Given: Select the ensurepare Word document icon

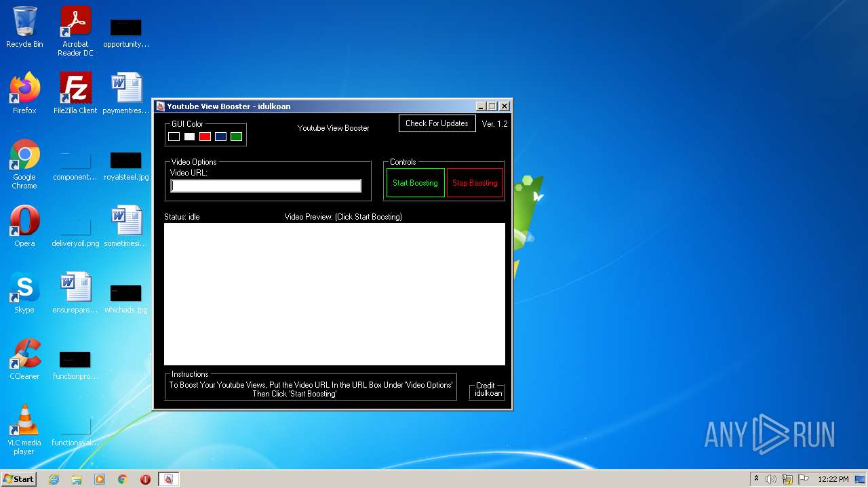Looking at the screenshot, I should click(75, 293).
